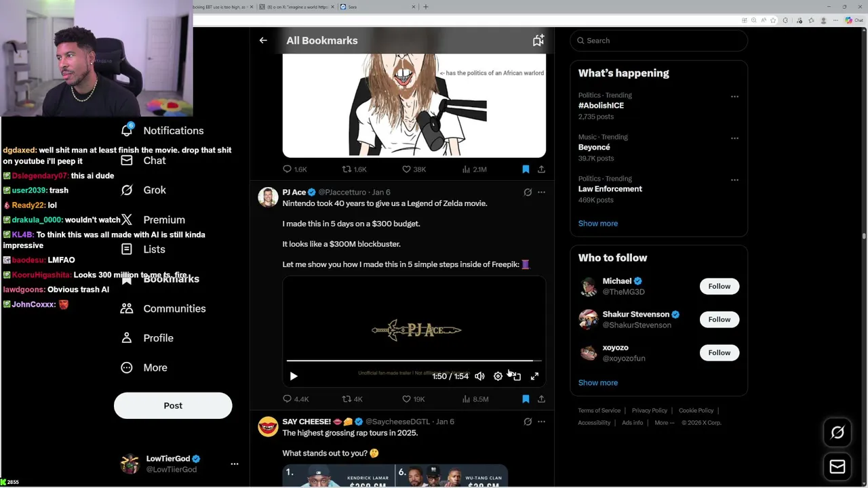The image size is (868, 488).
Task: Like PJ Ace post with 19K likes
Action: coord(413,399)
